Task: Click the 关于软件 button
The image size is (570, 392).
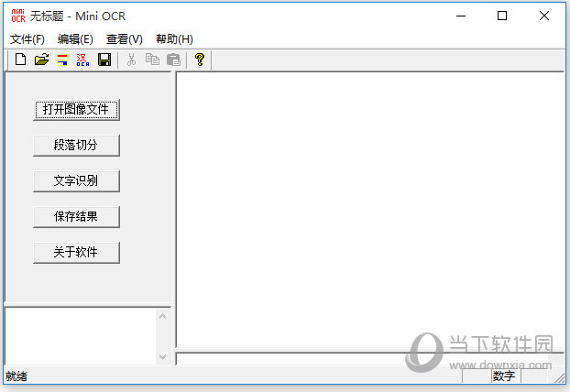Action: (x=76, y=253)
